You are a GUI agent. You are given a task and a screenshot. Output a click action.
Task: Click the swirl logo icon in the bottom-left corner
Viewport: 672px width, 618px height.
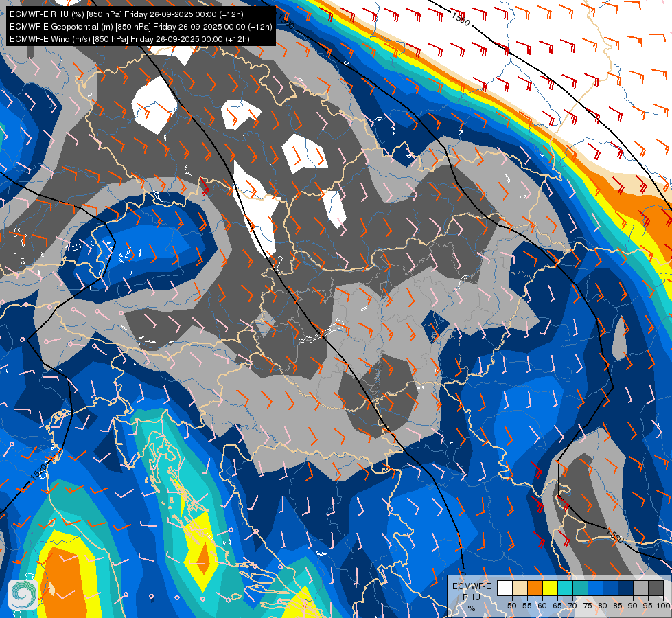coord(23,595)
